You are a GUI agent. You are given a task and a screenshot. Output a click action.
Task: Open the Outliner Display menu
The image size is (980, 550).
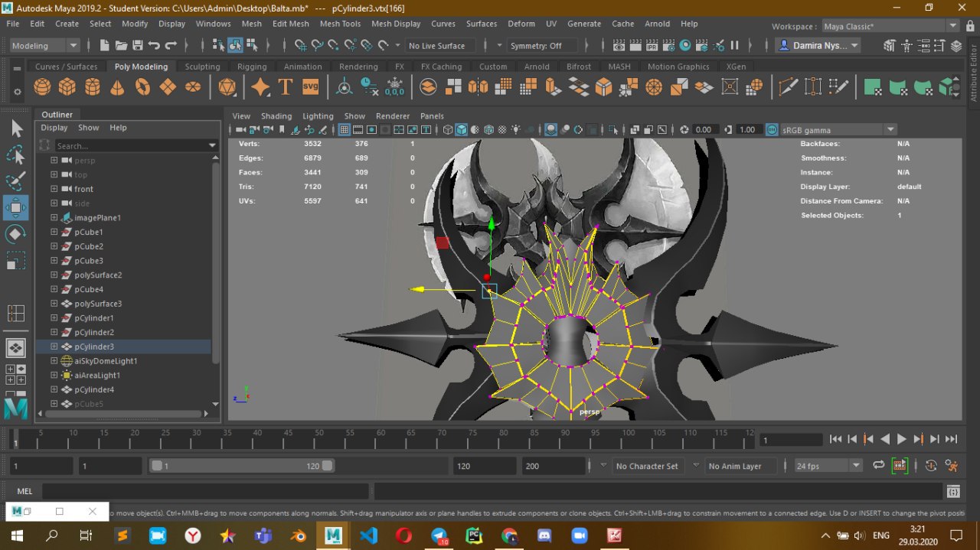[x=54, y=128]
